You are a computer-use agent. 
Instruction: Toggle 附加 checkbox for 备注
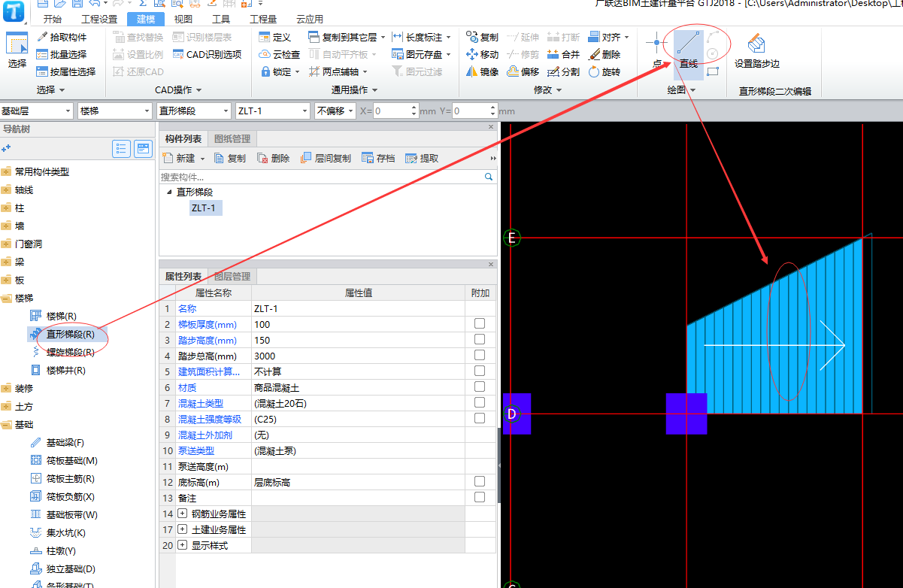[480, 497]
